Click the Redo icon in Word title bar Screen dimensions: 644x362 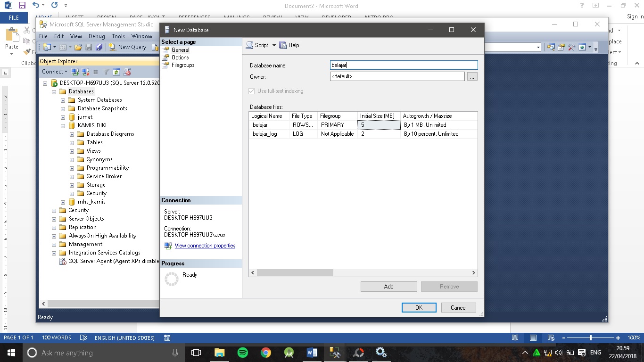[54, 6]
